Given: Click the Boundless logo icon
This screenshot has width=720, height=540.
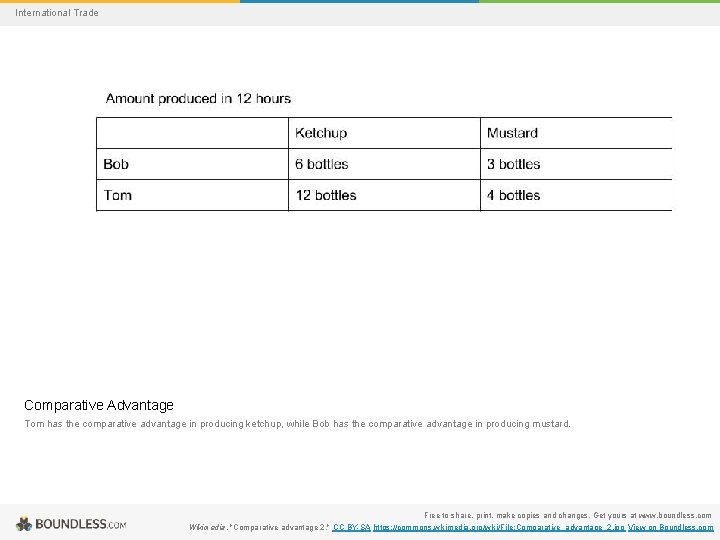Looking at the screenshot, I should coord(23,524).
